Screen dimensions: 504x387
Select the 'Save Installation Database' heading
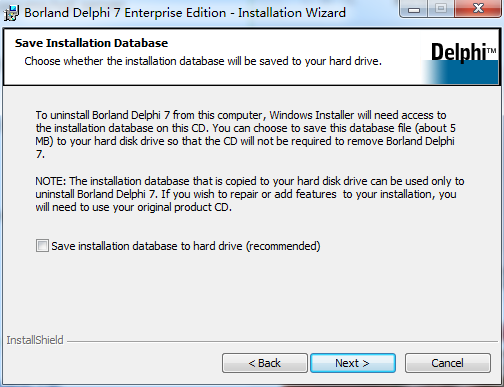pyautogui.click(x=91, y=43)
